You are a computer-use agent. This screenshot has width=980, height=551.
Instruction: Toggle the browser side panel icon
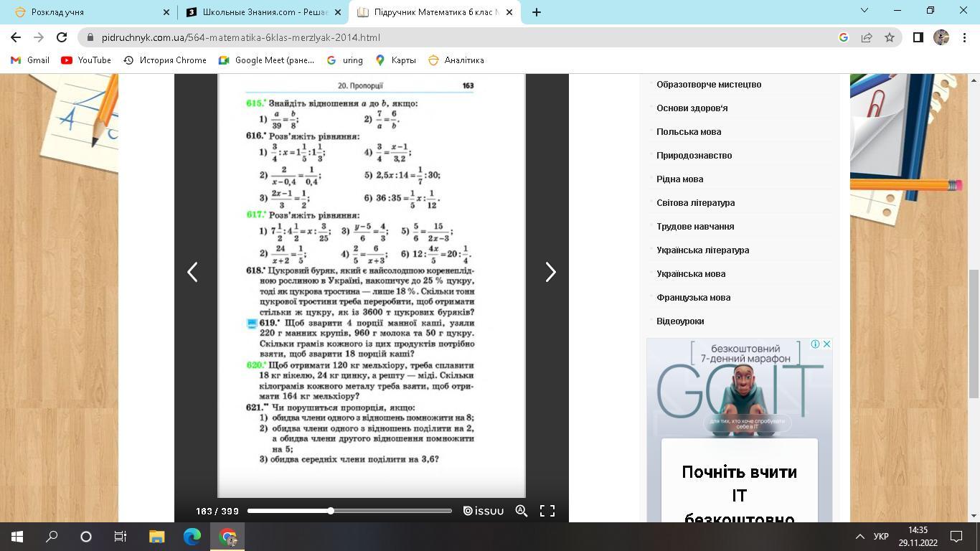(918, 37)
